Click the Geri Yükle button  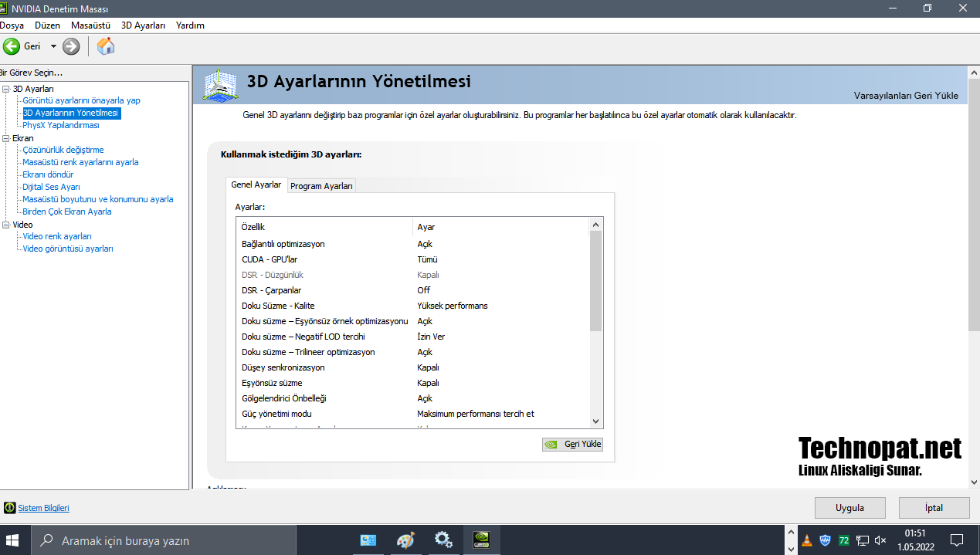[572, 444]
